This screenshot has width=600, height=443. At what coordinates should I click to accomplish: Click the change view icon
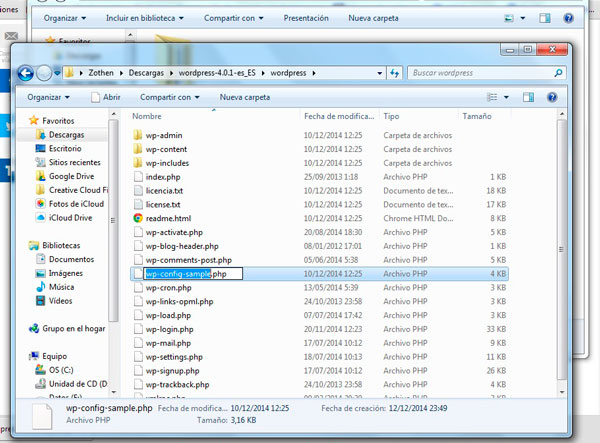(492, 97)
